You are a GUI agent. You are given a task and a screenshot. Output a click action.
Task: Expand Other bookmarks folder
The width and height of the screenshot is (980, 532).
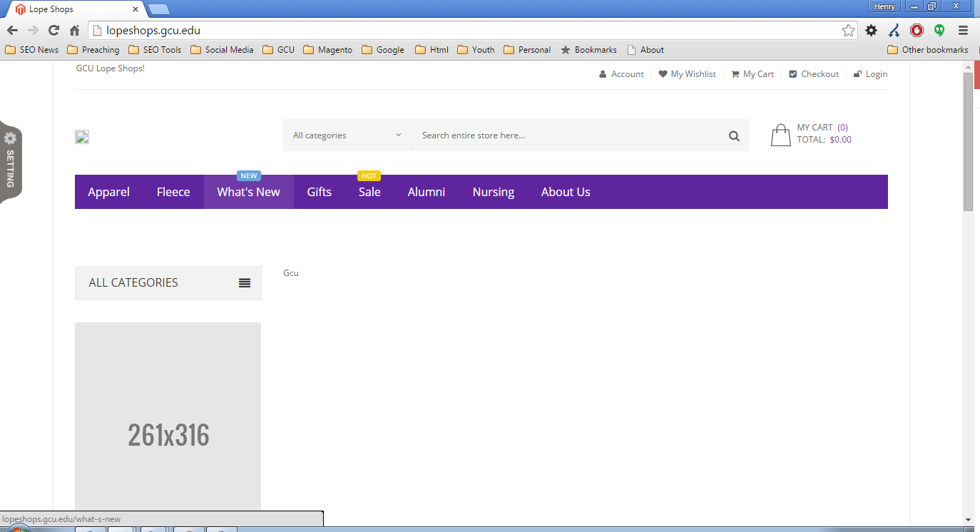(927, 50)
